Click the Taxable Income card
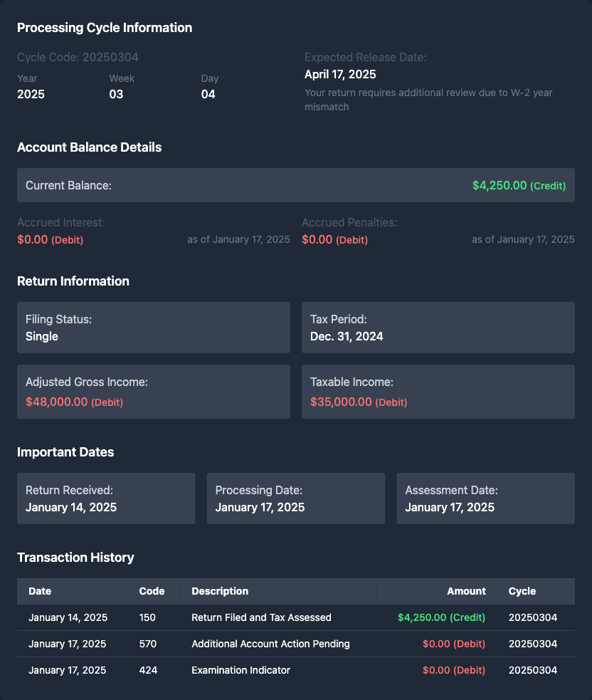 pos(438,392)
